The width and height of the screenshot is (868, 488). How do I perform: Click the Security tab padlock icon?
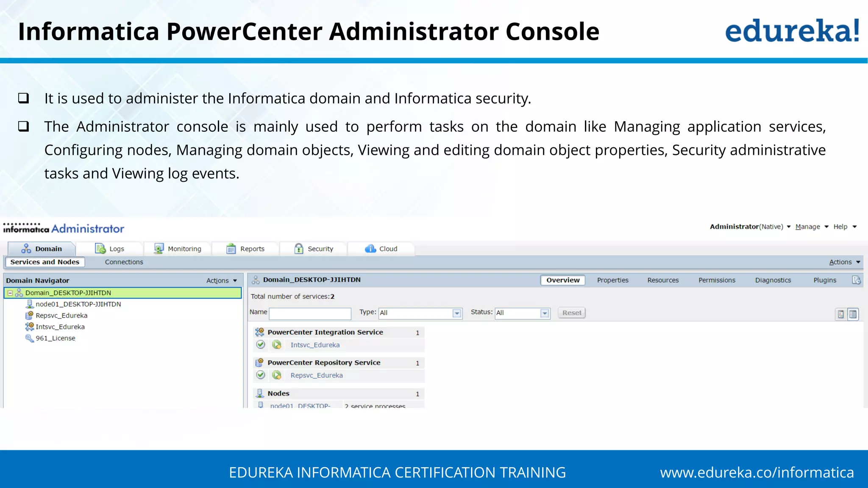pos(299,249)
